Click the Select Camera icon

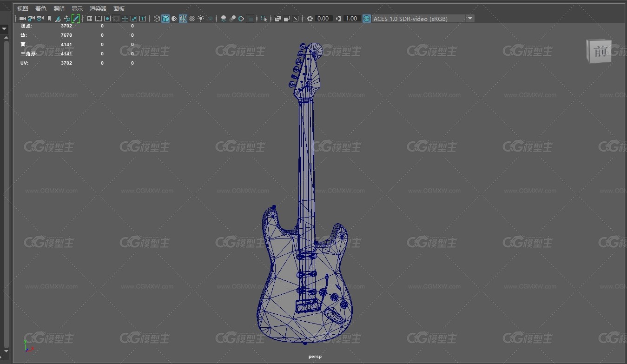22,19
